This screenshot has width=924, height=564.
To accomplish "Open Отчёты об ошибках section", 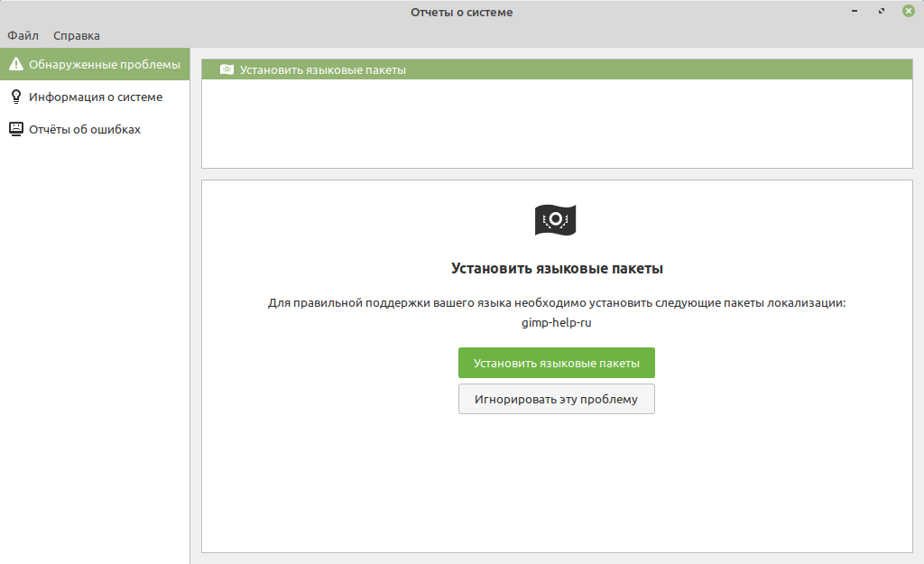I will click(95, 129).
